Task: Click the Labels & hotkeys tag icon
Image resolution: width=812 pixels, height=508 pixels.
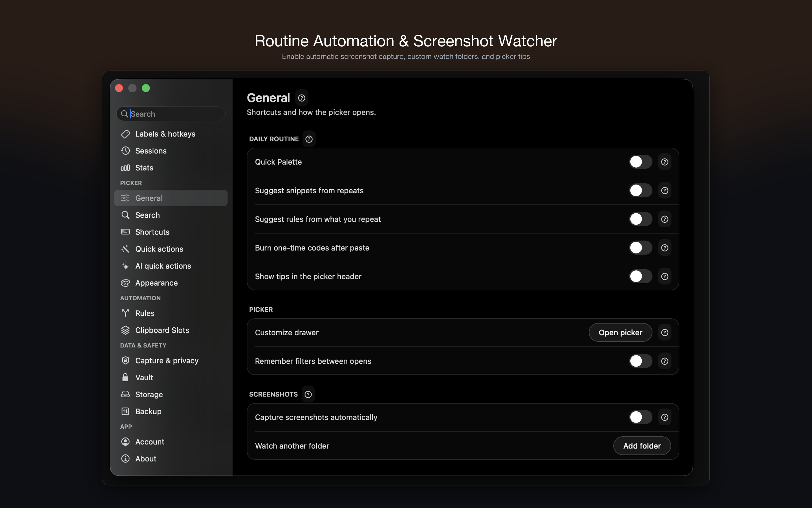Action: pos(125,134)
